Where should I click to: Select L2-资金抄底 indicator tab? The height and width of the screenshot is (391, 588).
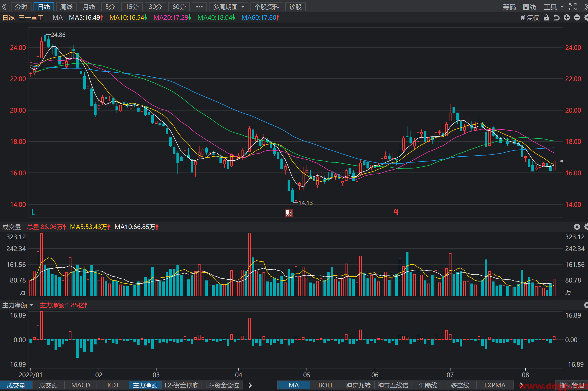182,385
